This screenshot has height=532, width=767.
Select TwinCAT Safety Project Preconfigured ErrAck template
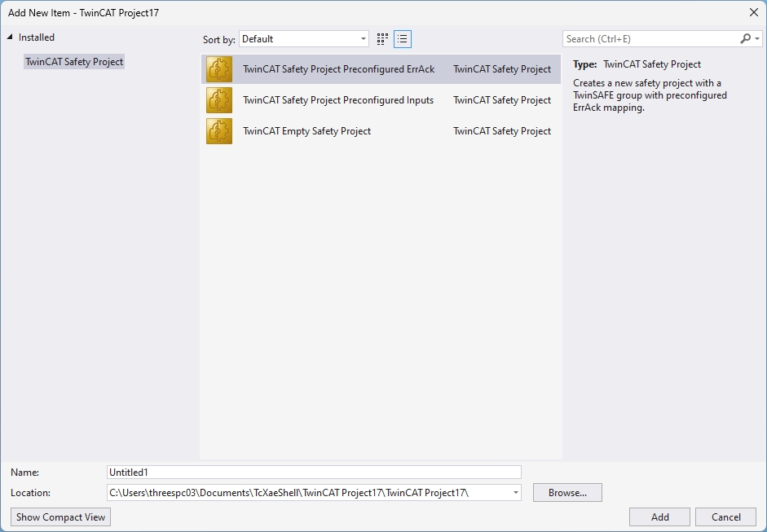coord(381,69)
